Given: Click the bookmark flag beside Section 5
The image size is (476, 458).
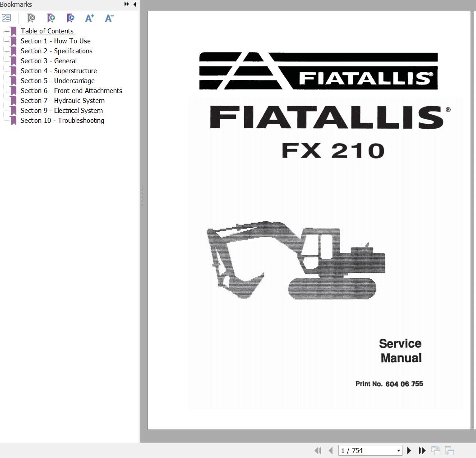Looking at the screenshot, I should (x=14, y=81).
